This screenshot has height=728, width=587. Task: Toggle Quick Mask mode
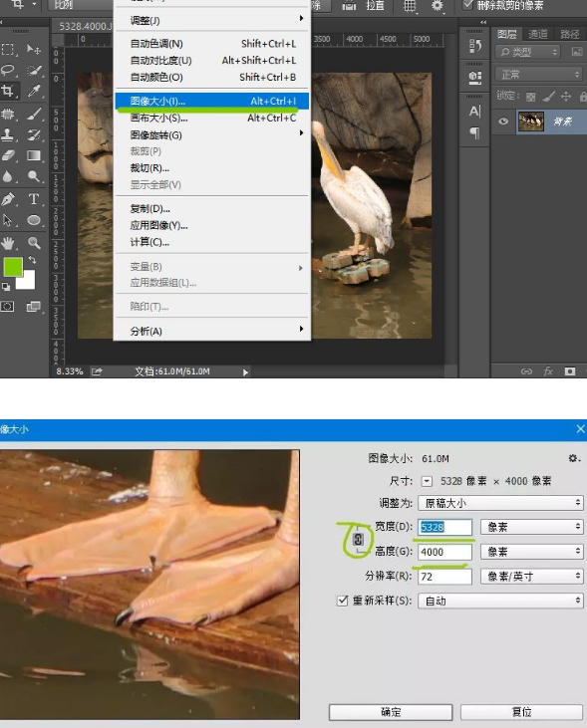[8, 307]
